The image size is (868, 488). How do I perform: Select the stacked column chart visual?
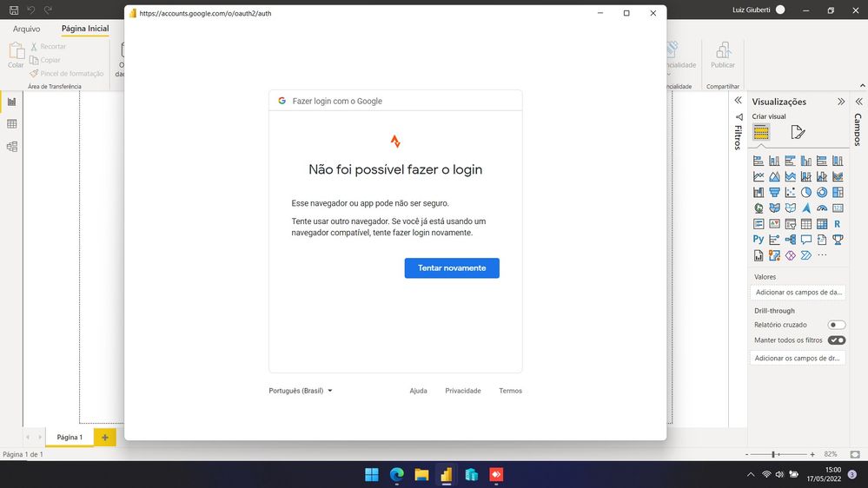pos(774,161)
